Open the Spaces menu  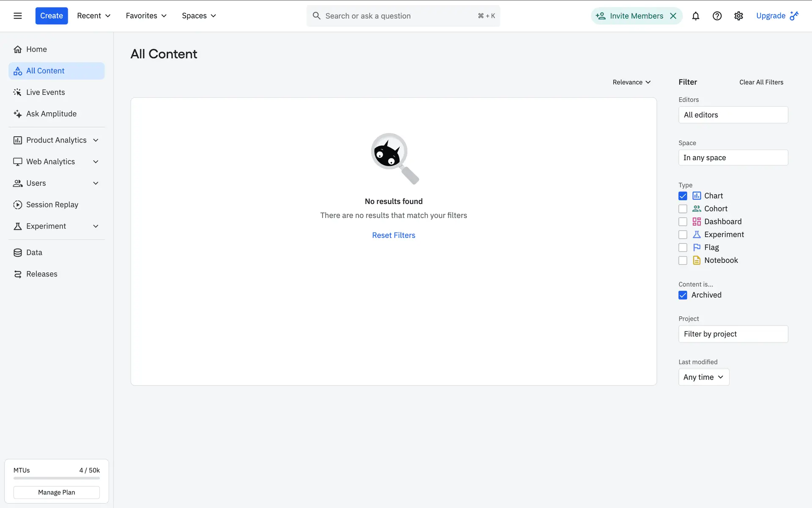coord(199,16)
